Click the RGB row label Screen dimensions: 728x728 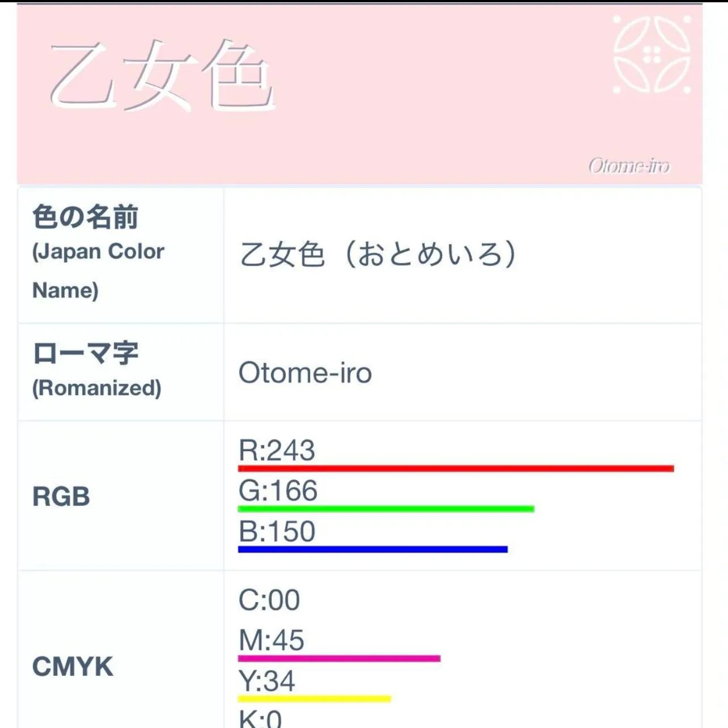click(61, 497)
